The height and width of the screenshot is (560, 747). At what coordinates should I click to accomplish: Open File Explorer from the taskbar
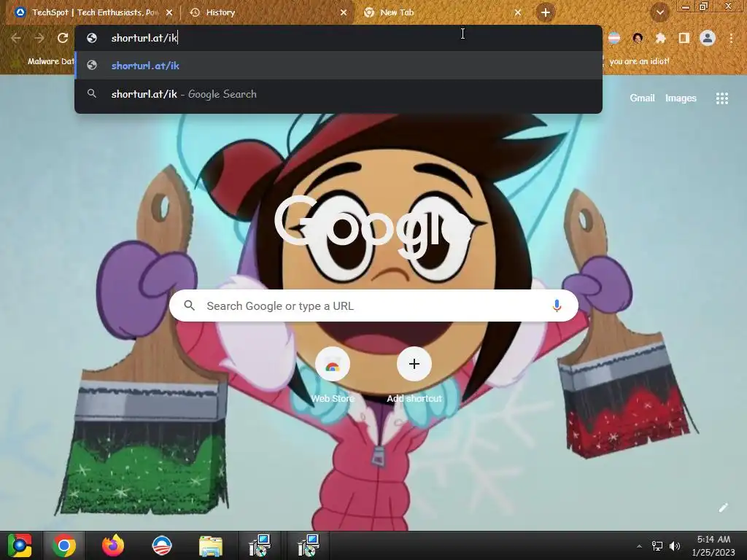[210, 545]
